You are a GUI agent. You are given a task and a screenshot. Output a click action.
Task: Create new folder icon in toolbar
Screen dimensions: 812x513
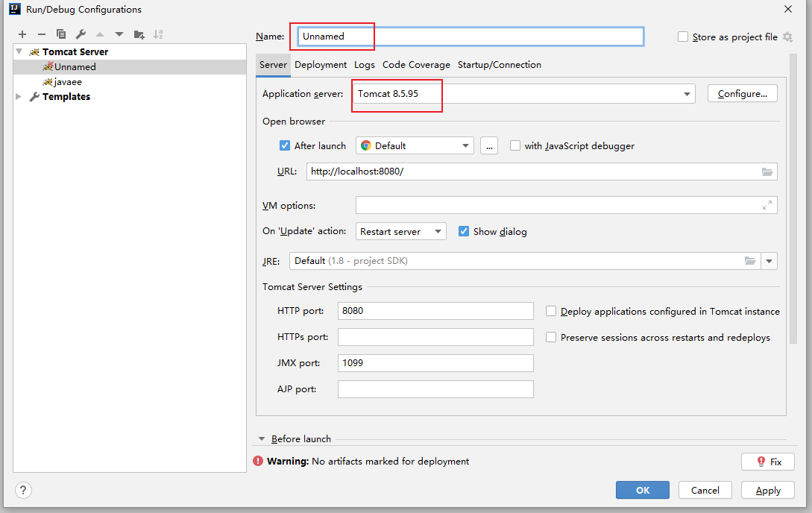pyautogui.click(x=139, y=35)
